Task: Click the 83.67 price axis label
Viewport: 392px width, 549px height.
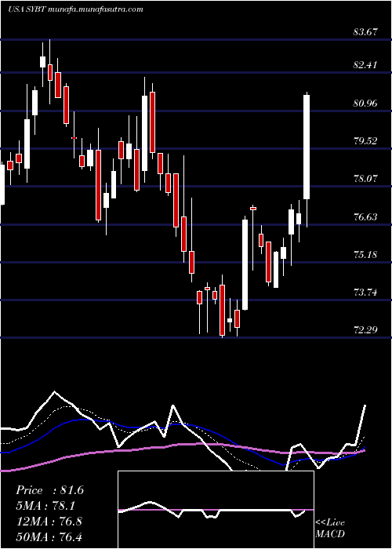Action: click(x=365, y=32)
